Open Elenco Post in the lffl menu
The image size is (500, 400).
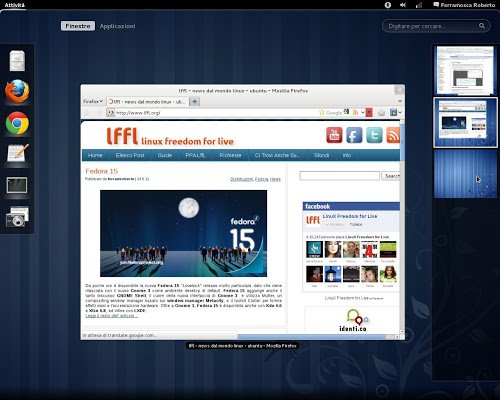(x=130, y=155)
